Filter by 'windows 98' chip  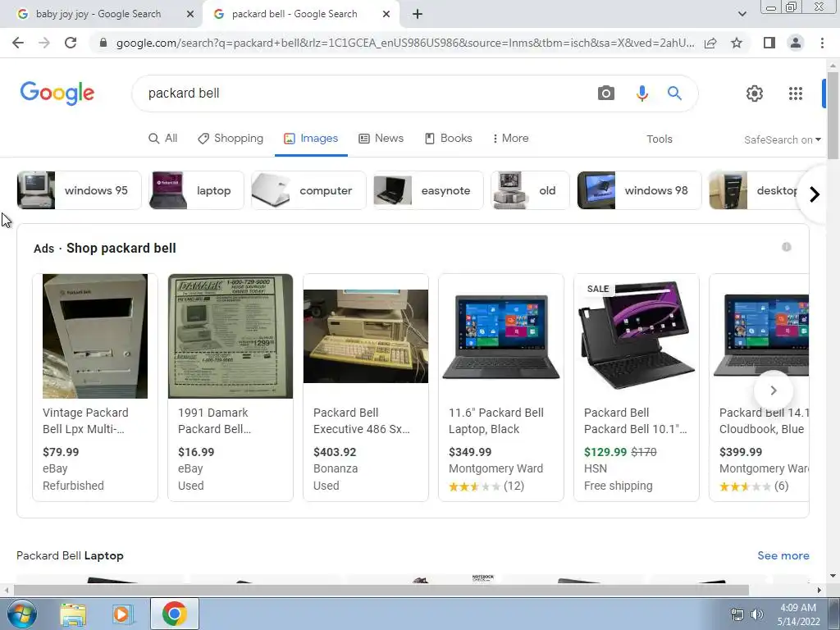pos(639,190)
